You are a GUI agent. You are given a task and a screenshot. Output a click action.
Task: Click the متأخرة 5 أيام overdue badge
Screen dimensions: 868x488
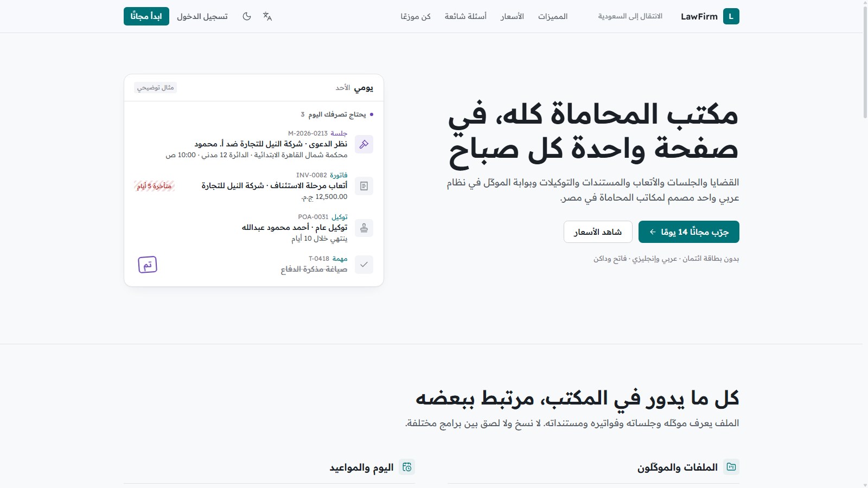pos(154,186)
